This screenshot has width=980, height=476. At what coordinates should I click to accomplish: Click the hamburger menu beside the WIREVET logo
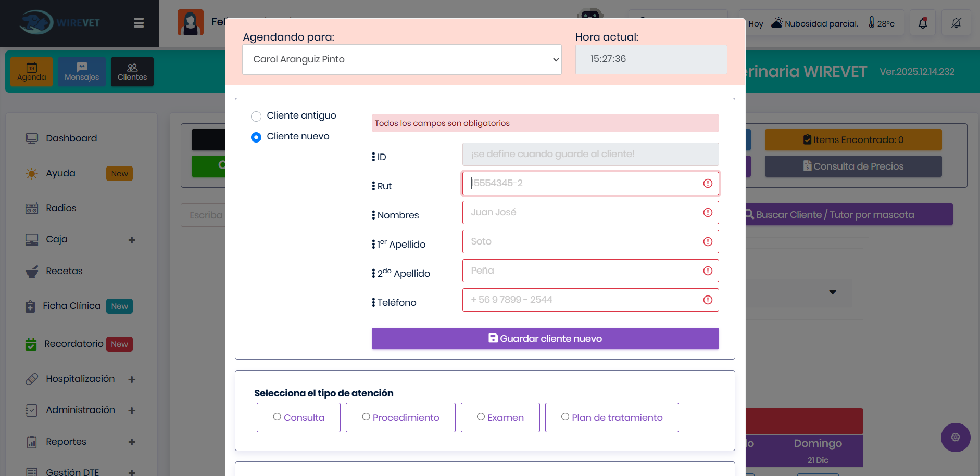point(139,23)
